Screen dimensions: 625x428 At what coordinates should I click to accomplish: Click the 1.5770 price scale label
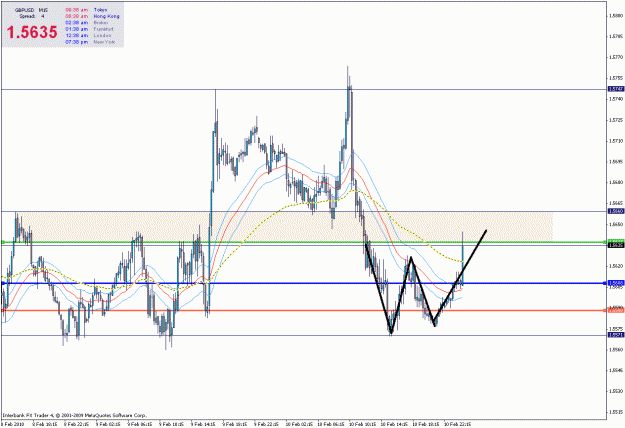point(616,57)
